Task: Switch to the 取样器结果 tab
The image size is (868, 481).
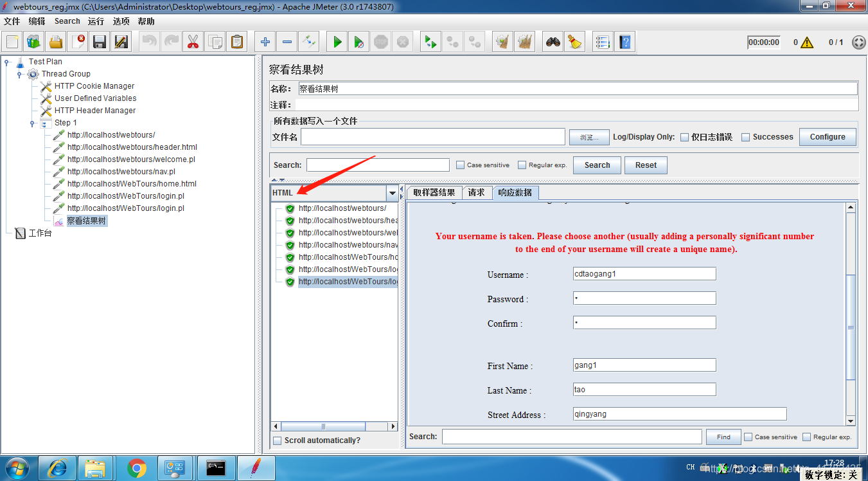Action: [x=434, y=193]
